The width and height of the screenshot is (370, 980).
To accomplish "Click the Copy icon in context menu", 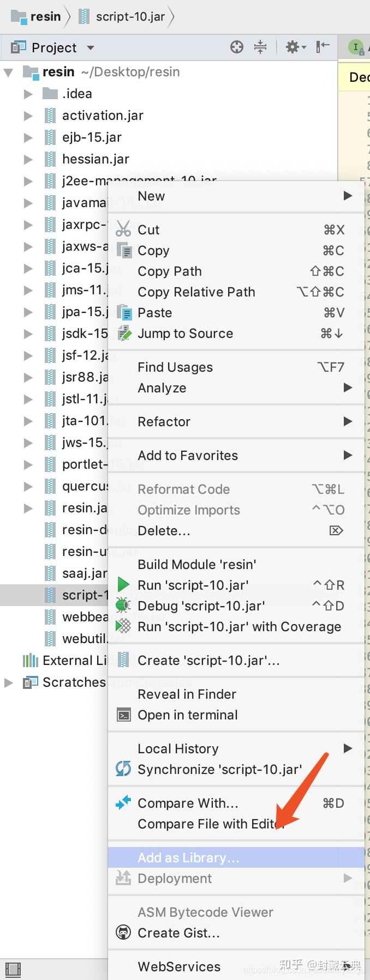I will (123, 250).
